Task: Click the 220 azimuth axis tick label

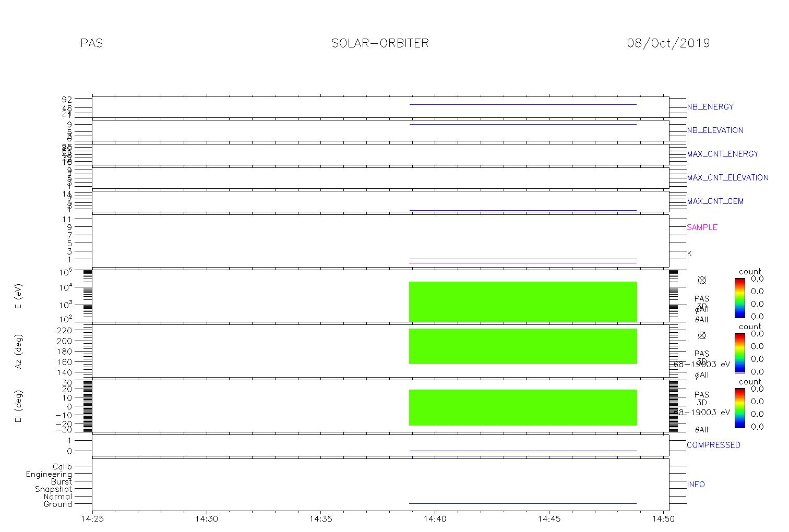Action: coord(65,331)
